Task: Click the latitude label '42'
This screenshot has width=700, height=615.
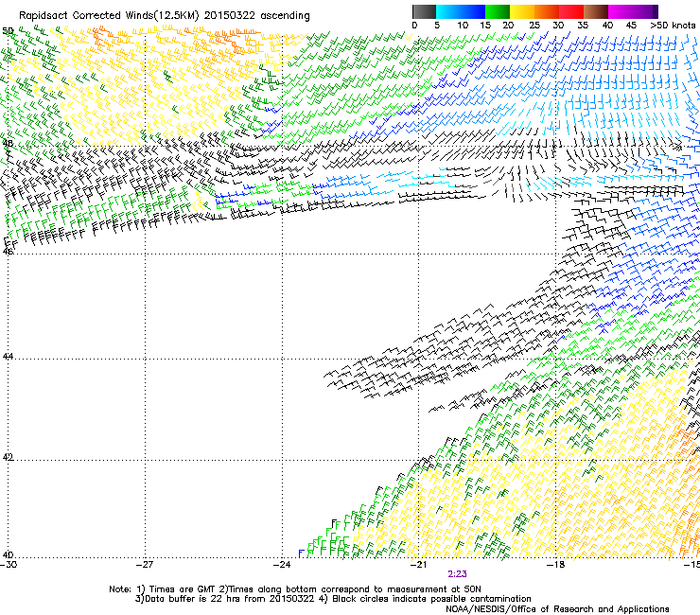Action: pos(8,457)
